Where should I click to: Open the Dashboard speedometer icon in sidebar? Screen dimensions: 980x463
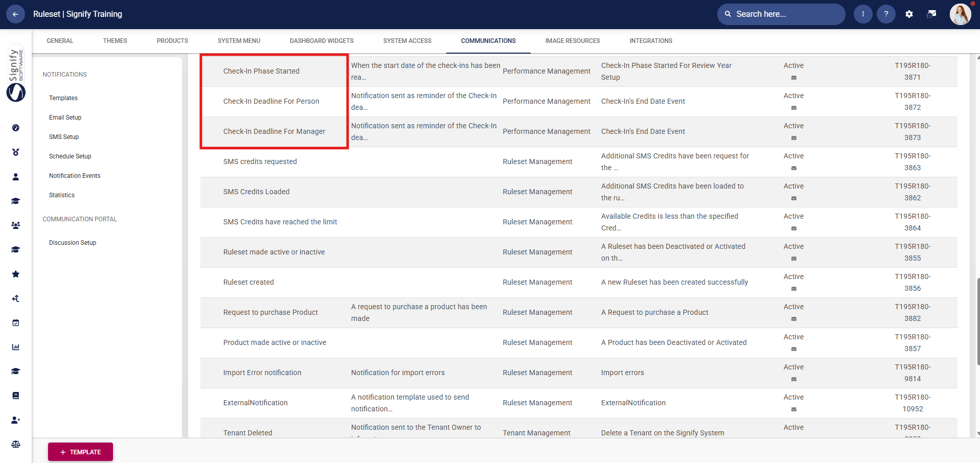click(x=16, y=128)
